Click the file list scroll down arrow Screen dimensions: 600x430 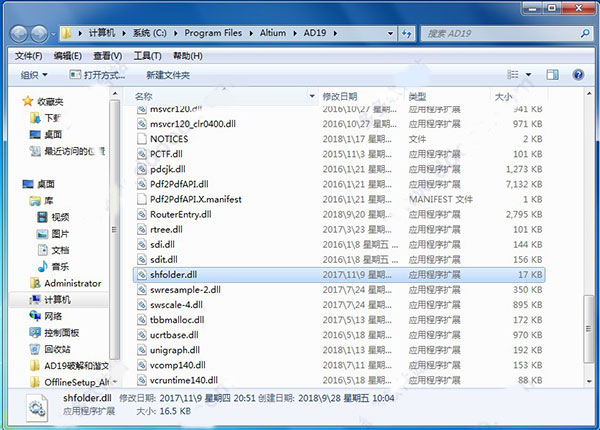pyautogui.click(x=589, y=381)
